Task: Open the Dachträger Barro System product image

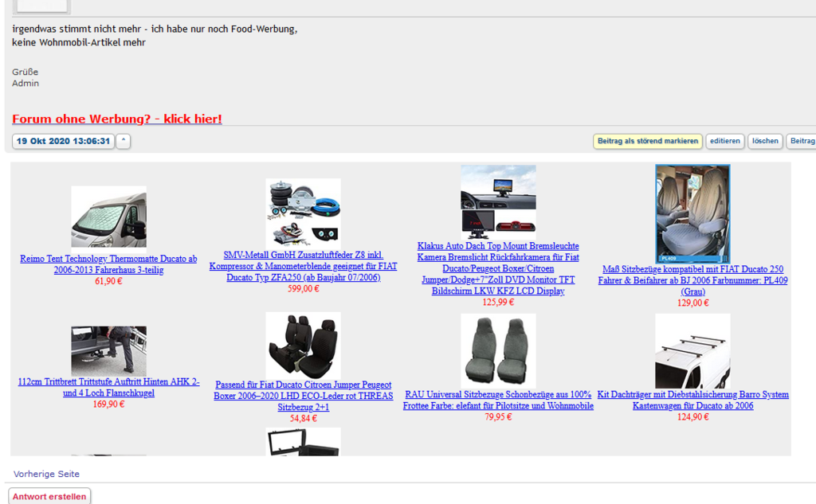Action: pos(692,351)
